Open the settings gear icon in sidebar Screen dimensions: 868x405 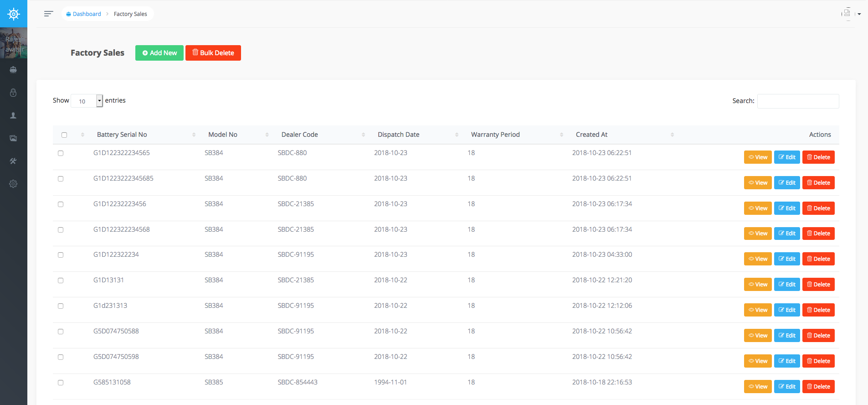(x=13, y=184)
